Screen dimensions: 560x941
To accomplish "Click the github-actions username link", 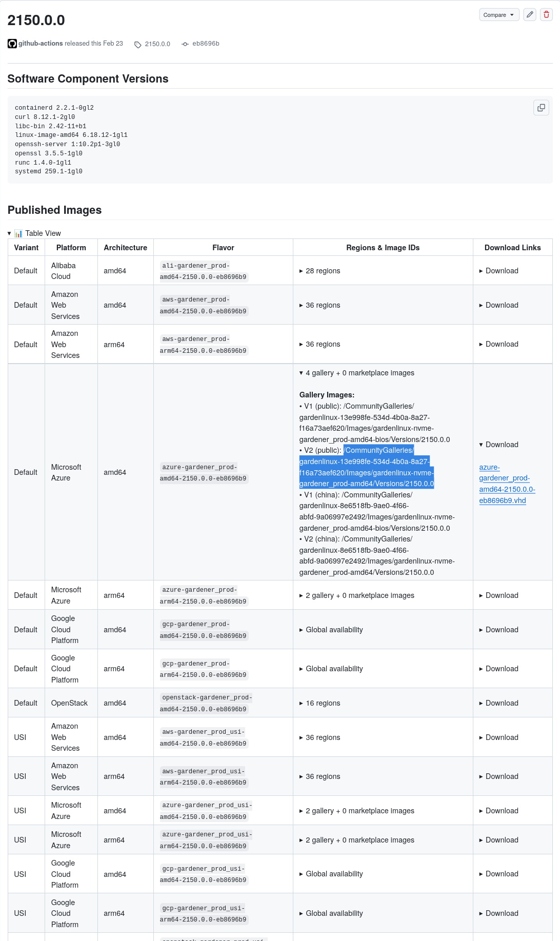I will click(x=41, y=44).
